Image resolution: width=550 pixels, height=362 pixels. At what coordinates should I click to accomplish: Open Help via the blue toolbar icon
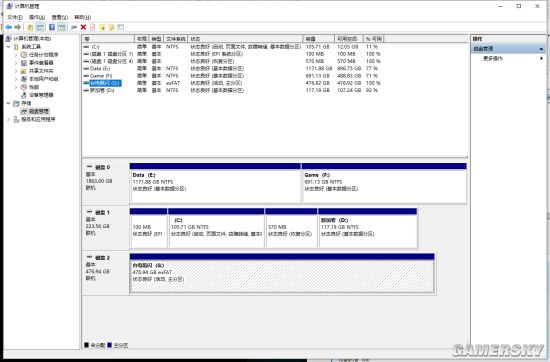point(52,27)
